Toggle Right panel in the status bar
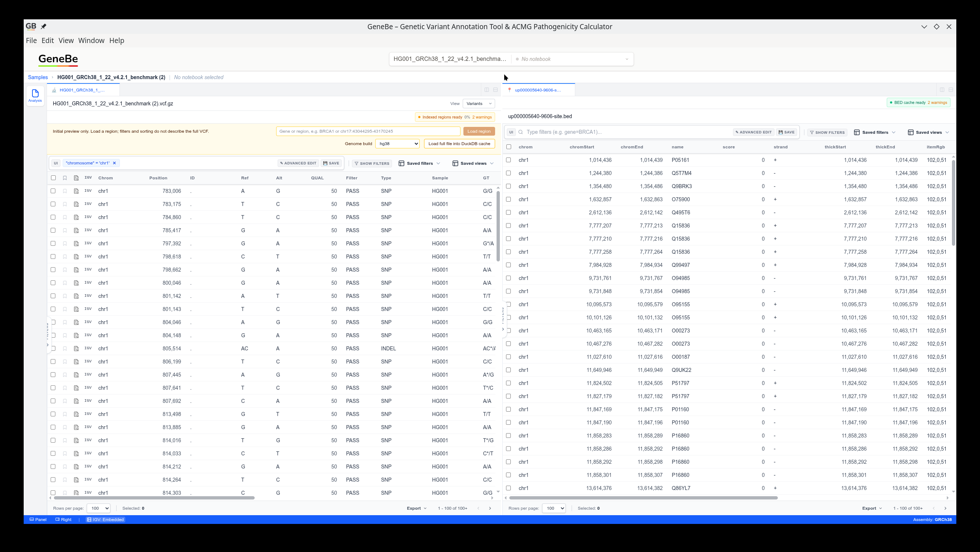 [x=63, y=520]
